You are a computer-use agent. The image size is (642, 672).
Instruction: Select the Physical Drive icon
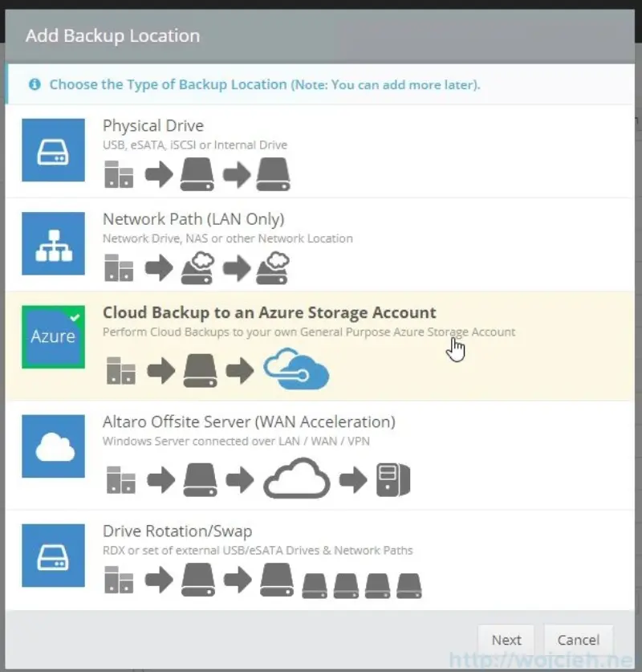click(53, 150)
